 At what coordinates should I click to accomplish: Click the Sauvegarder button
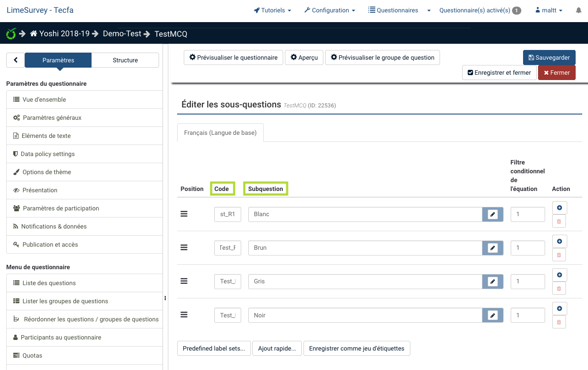[x=549, y=57]
